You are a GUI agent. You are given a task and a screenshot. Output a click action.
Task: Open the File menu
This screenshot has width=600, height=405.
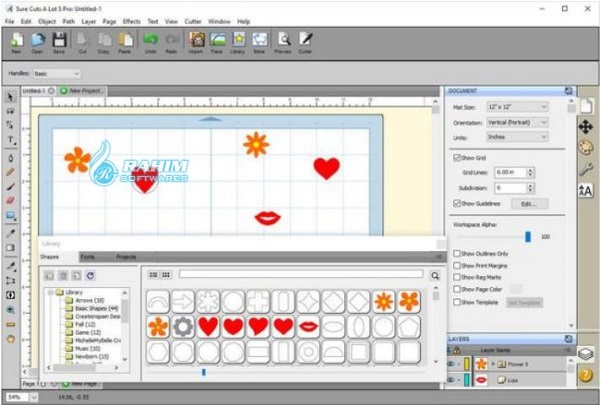click(x=9, y=21)
